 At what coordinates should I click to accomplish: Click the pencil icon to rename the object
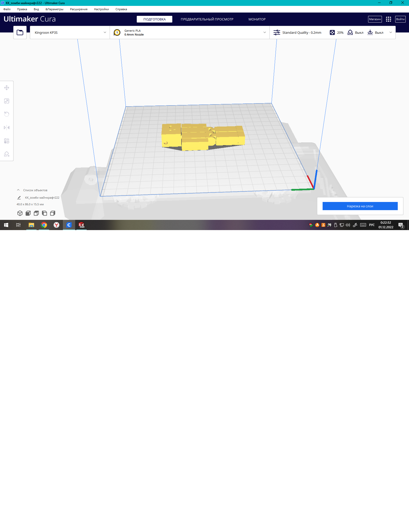tap(19, 198)
